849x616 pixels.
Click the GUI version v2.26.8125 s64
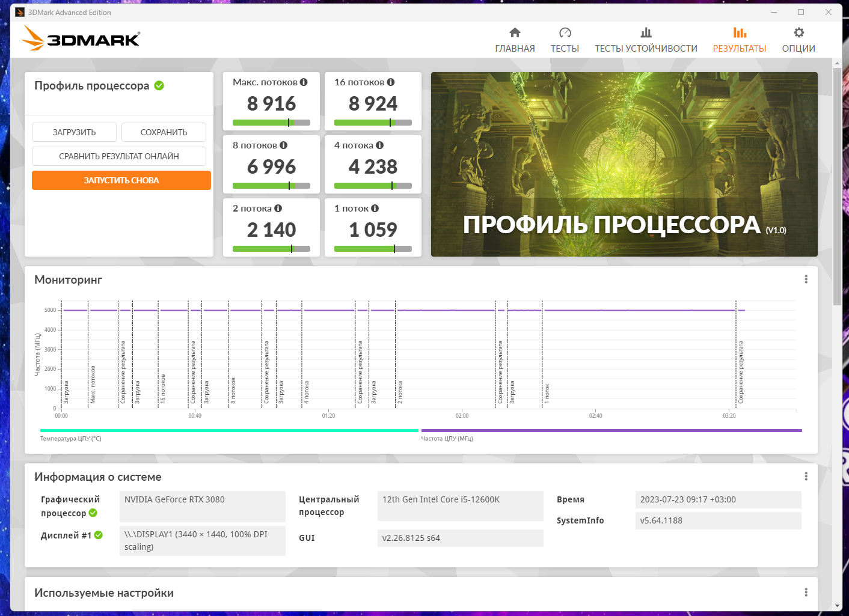coord(461,538)
